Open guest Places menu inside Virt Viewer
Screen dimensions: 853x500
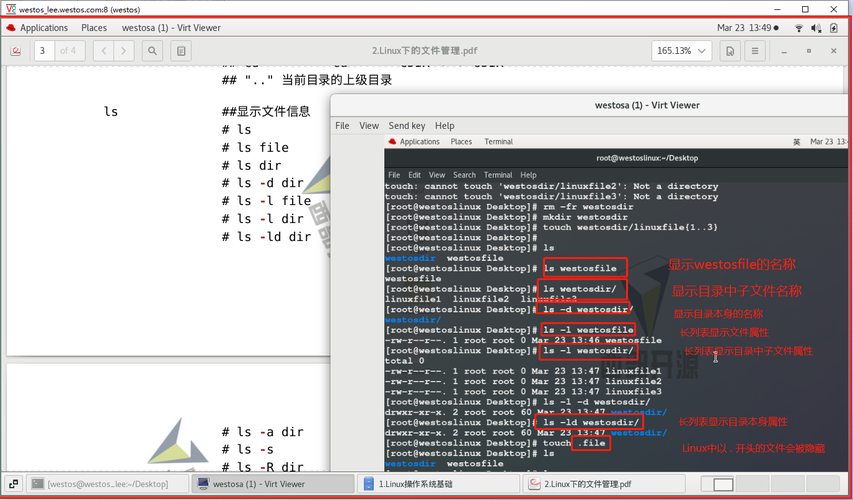(x=461, y=141)
